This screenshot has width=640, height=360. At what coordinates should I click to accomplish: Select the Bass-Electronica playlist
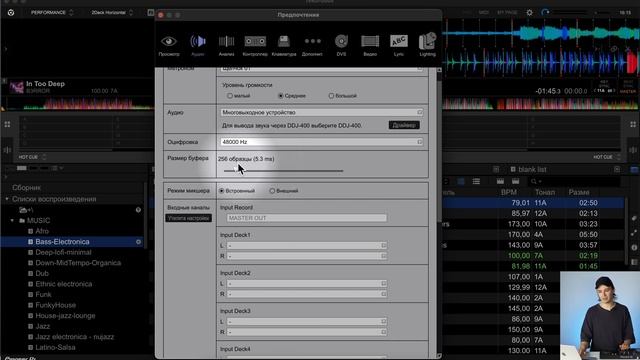point(62,242)
